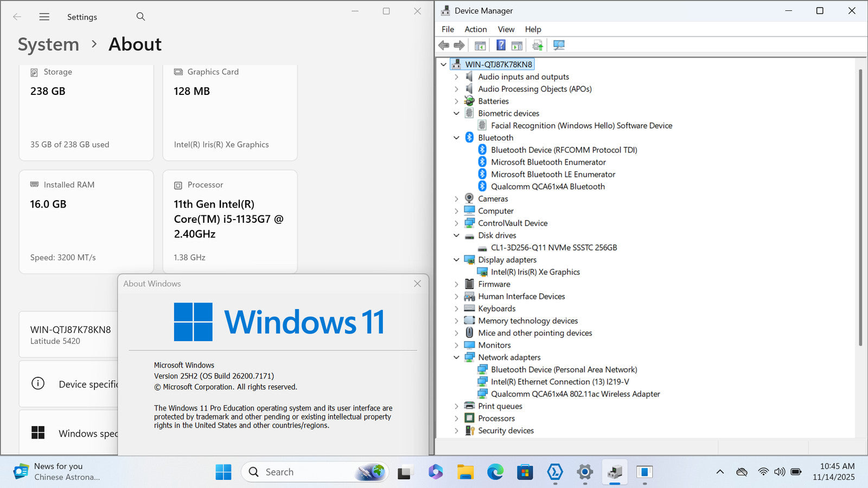Image resolution: width=868 pixels, height=488 pixels.
Task: Click the gear with green arrow driver icon
Action: tap(537, 46)
